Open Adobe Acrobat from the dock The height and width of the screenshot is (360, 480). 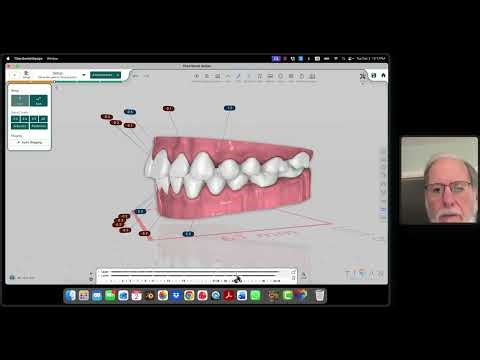(229, 296)
